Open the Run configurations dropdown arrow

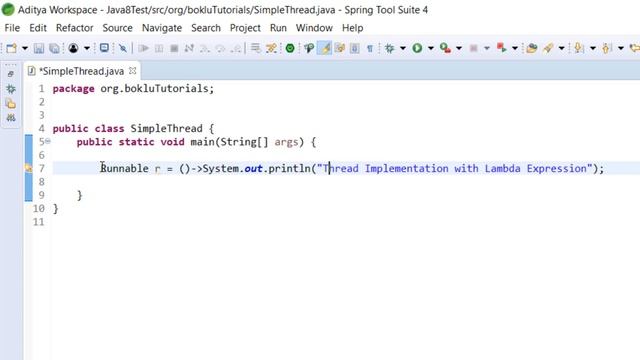(431, 49)
